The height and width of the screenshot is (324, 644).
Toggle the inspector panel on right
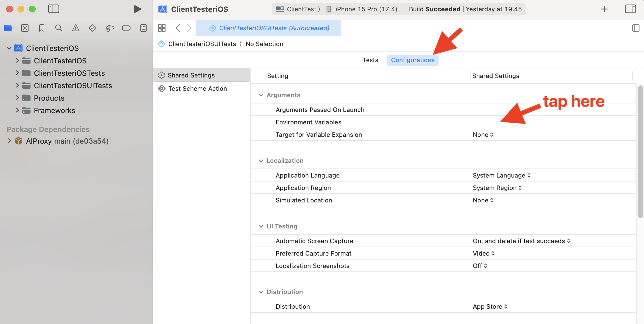(x=630, y=9)
